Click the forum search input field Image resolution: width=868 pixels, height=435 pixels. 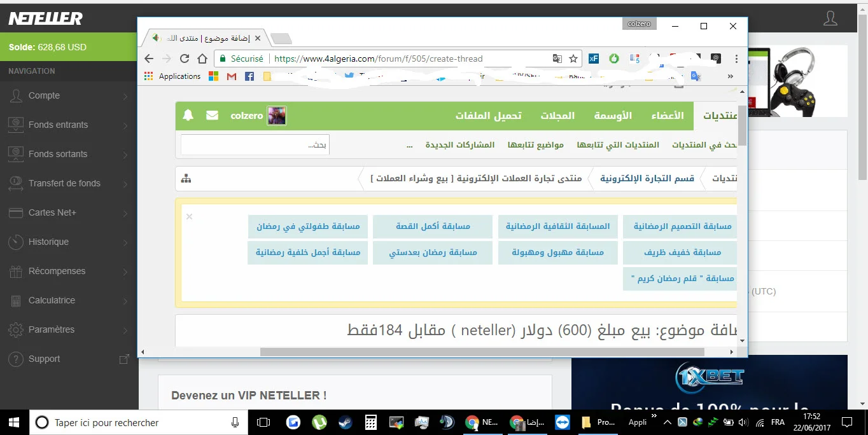click(255, 145)
